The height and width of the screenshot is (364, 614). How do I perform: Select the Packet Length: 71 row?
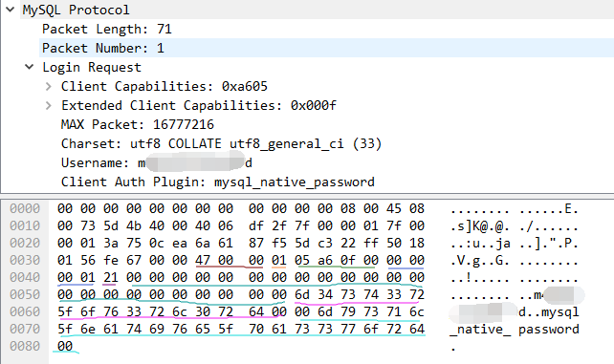[x=326, y=29]
